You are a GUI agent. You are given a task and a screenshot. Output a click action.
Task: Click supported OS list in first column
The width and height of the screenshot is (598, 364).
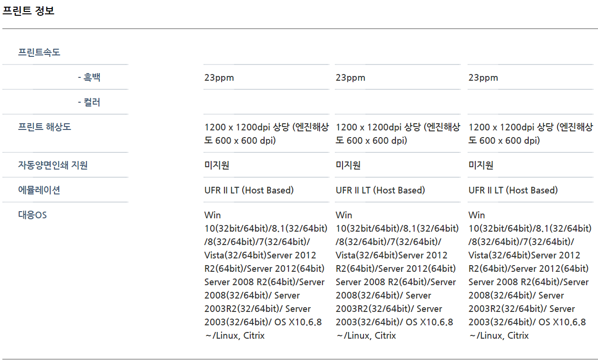[265, 275]
